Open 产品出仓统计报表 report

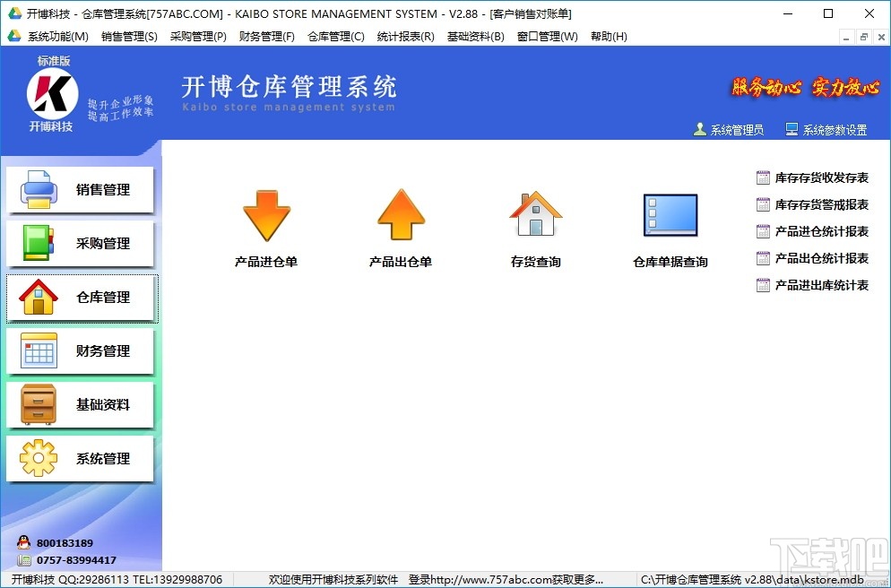(x=816, y=258)
